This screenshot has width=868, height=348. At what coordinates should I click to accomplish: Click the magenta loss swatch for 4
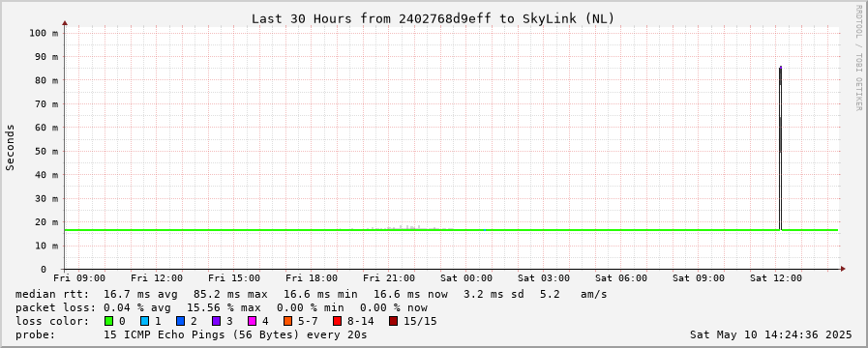pos(253,321)
